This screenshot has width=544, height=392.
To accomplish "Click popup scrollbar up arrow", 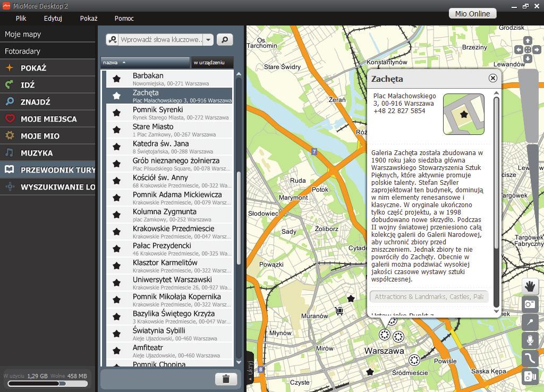I will point(496,93).
